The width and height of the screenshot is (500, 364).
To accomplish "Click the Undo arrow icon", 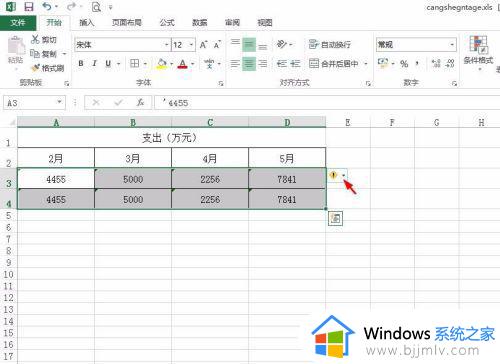I will (47, 6).
